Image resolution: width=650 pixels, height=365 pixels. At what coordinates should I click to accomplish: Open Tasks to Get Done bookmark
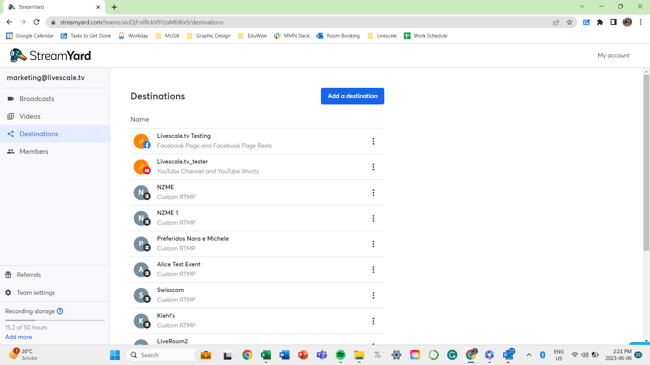click(x=86, y=36)
